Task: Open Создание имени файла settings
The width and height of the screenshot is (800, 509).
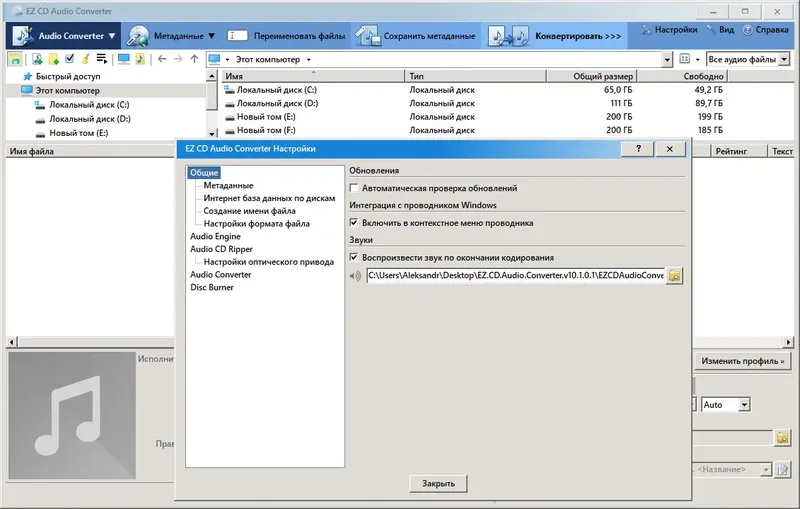Action: (x=249, y=211)
